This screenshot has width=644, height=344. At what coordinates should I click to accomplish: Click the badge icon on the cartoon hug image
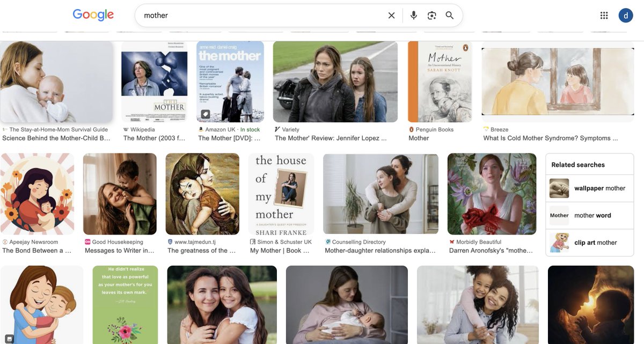pyautogui.click(x=9, y=339)
